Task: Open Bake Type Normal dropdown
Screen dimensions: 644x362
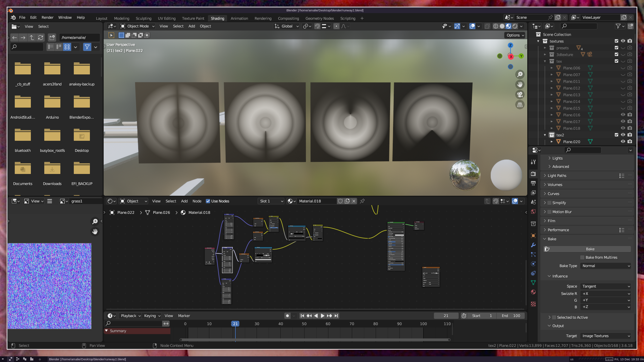Action: pyautogui.click(x=606, y=266)
